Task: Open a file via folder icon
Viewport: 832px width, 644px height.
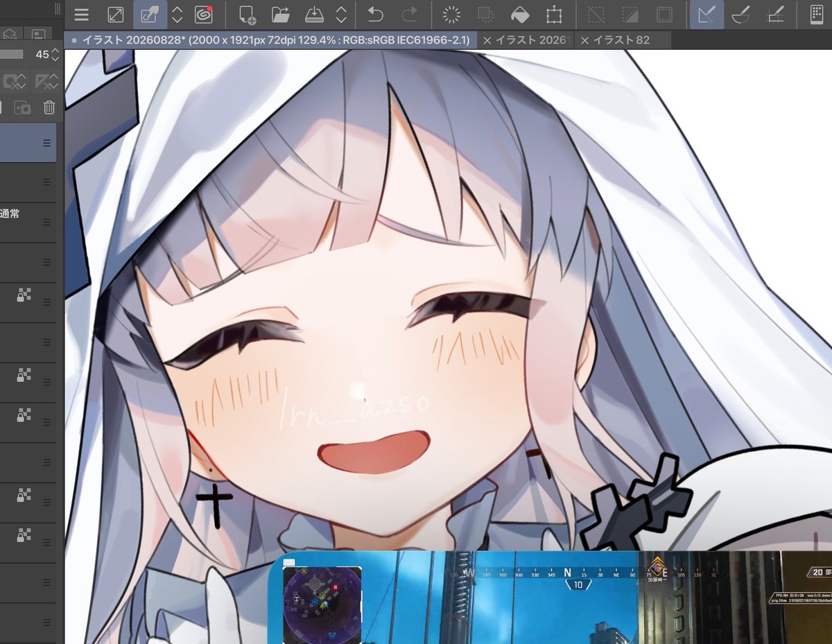Action: tap(280, 15)
